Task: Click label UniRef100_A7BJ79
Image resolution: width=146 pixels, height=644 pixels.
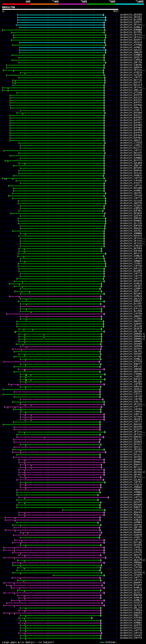Action: pyautogui.click(x=131, y=402)
